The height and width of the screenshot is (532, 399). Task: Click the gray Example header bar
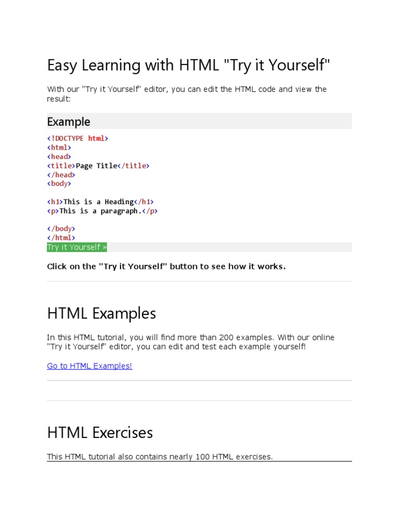[199, 122]
